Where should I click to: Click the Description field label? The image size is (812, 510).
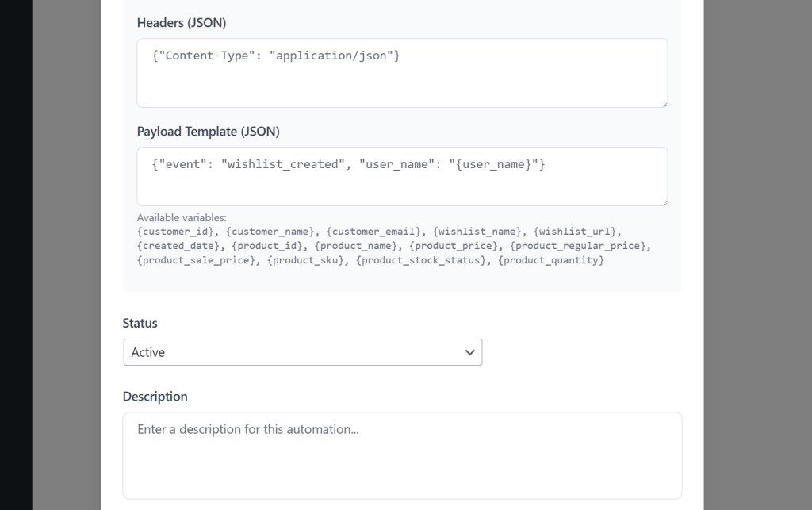[x=155, y=397]
